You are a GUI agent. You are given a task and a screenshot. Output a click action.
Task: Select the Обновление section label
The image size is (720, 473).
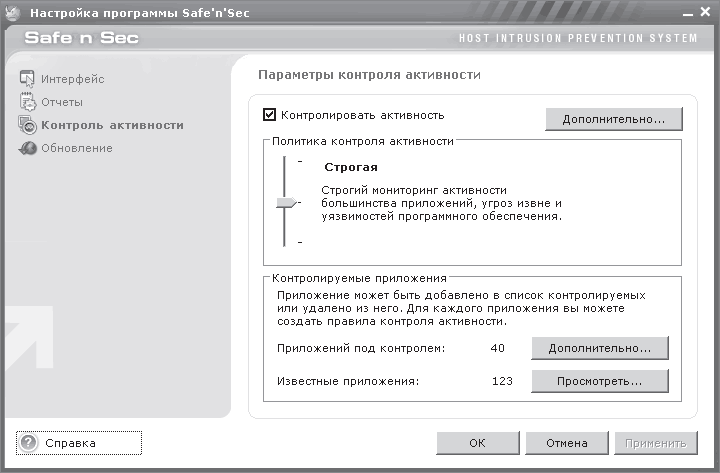click(x=76, y=149)
